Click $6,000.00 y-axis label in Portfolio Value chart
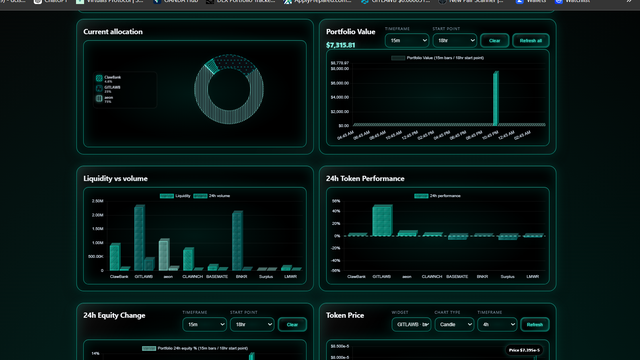This screenshot has width=640, height=360. pos(340,83)
